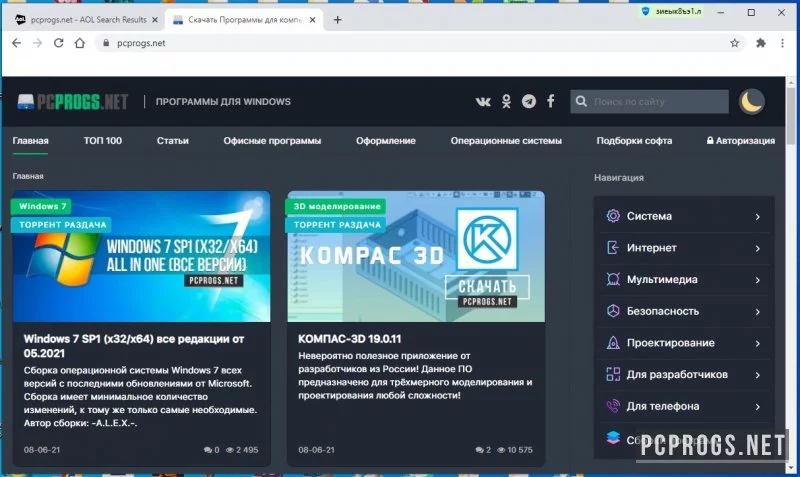
Task: Expand the Безопасность category chevron
Action: click(x=758, y=312)
